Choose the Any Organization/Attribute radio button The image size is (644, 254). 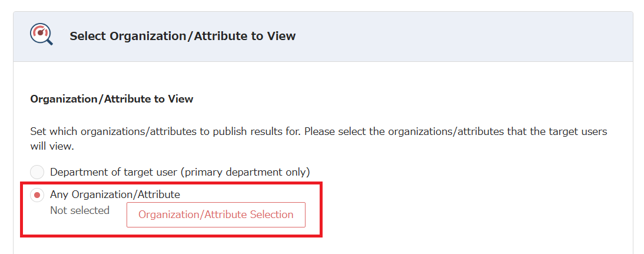click(x=37, y=194)
